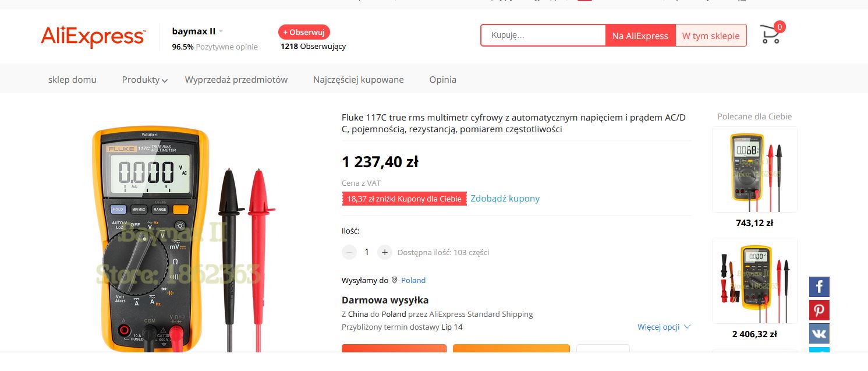Focus the Kupuję search field
Image resolution: width=868 pixels, height=371 pixels.
543,36
